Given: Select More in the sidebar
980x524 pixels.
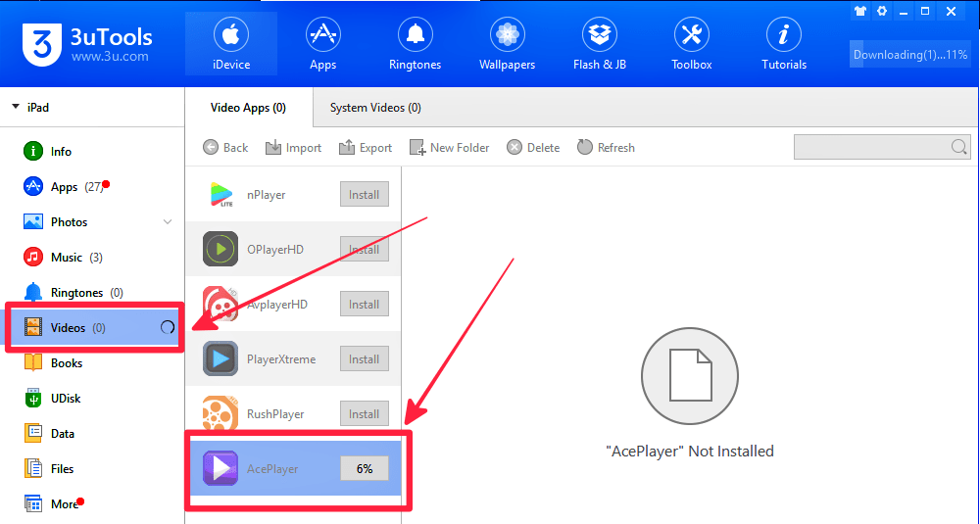Looking at the screenshot, I should [x=90, y=503].
